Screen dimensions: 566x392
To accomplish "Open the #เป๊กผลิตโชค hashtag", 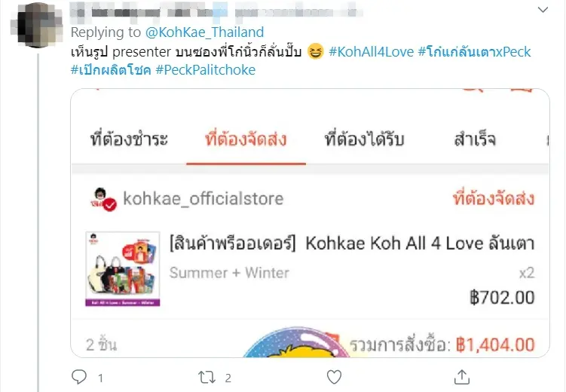I will pos(111,69).
